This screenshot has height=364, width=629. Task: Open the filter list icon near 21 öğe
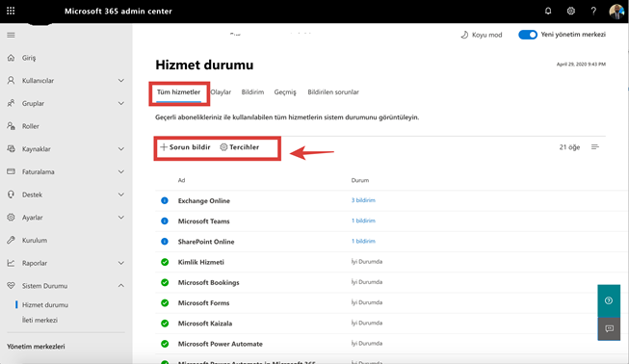tap(595, 147)
